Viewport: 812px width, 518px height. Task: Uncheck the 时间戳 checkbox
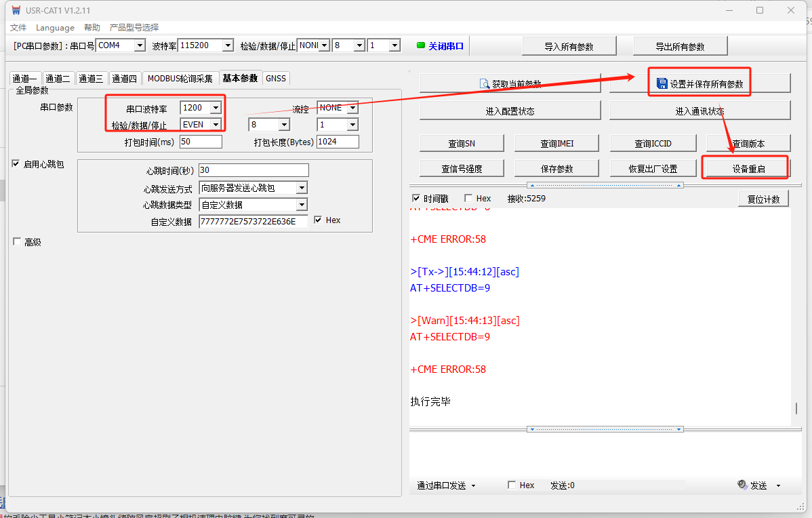point(416,199)
